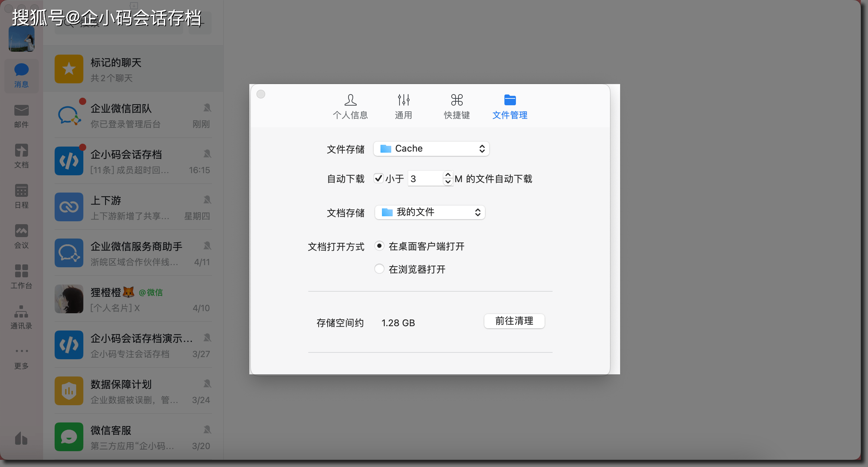868x467 pixels.
Task: Open the 标记的聊天 starred chats entry
Action: [x=133, y=69]
